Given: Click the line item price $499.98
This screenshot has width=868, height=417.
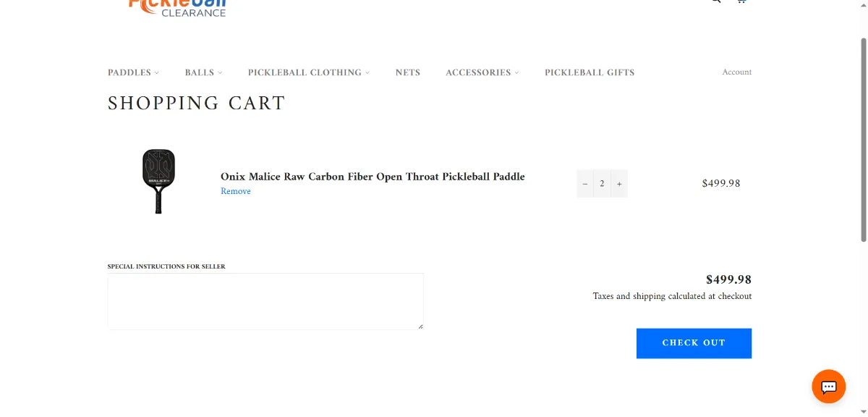Looking at the screenshot, I should coord(721,184).
